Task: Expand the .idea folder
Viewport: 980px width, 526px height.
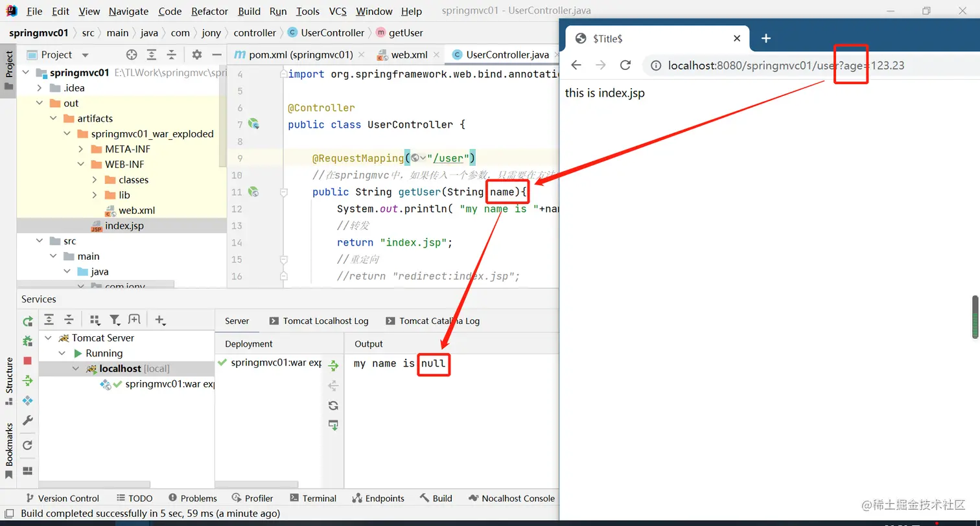Action: pyautogui.click(x=40, y=88)
